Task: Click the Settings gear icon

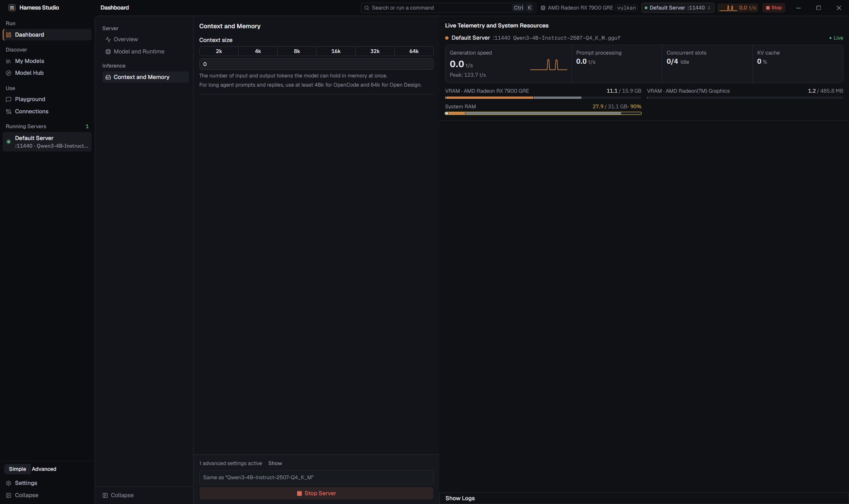Action: 8,483
